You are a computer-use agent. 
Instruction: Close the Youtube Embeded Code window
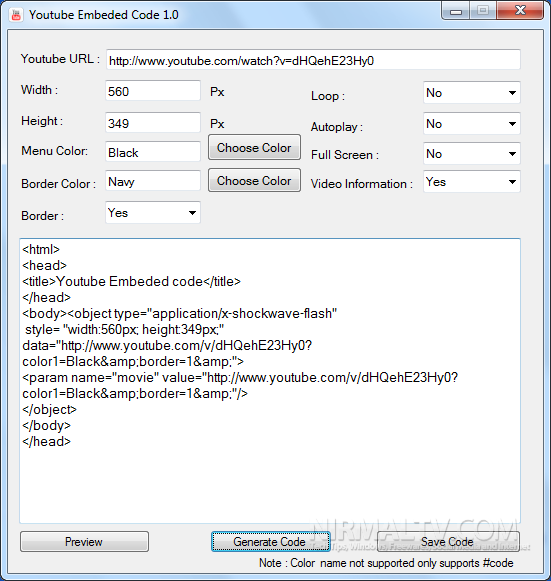520,11
